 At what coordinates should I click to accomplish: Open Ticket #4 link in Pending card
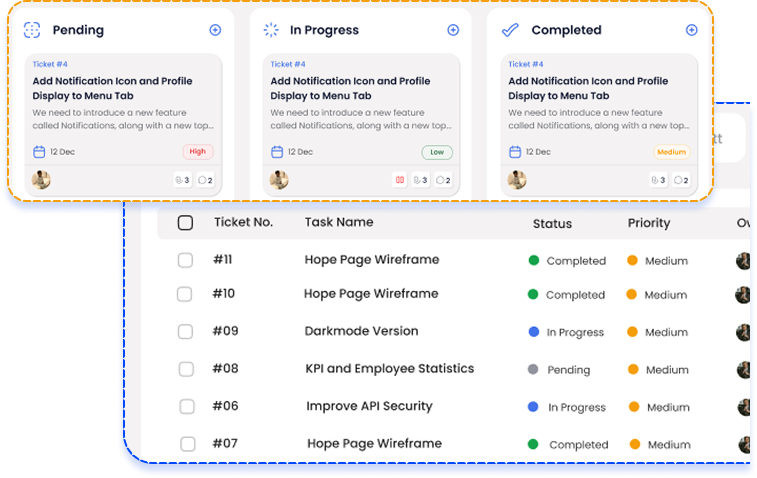click(50, 64)
